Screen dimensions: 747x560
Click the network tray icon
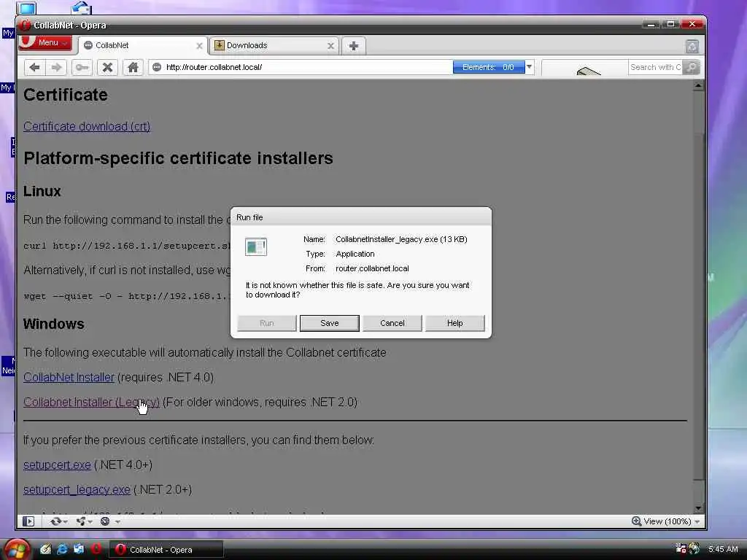click(681, 548)
